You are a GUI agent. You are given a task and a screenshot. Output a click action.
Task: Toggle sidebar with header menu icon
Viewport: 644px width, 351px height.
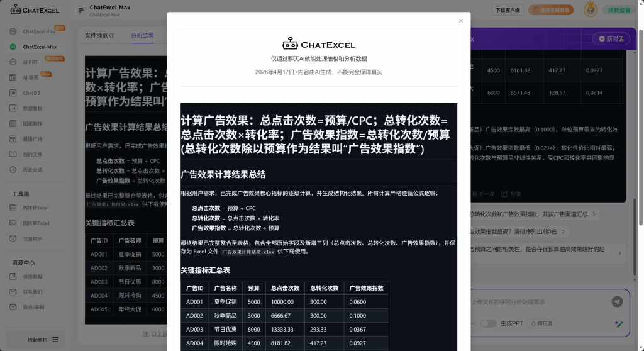[x=81, y=10]
